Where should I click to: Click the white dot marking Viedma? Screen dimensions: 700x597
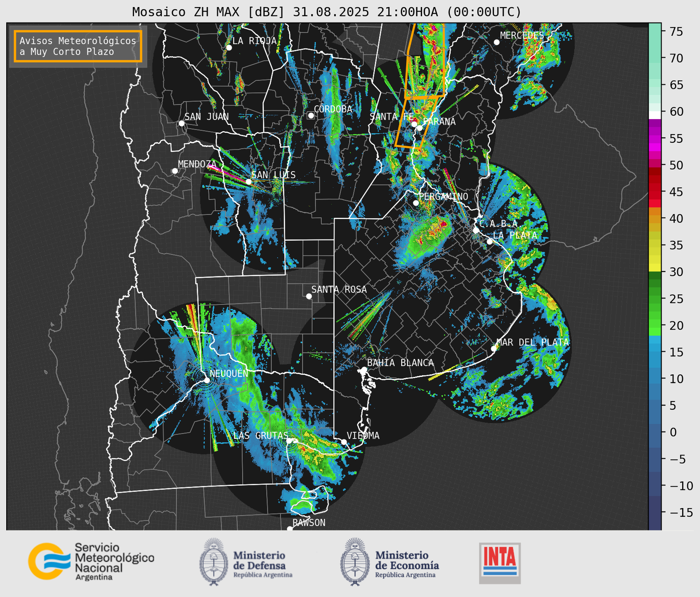pyautogui.click(x=344, y=442)
